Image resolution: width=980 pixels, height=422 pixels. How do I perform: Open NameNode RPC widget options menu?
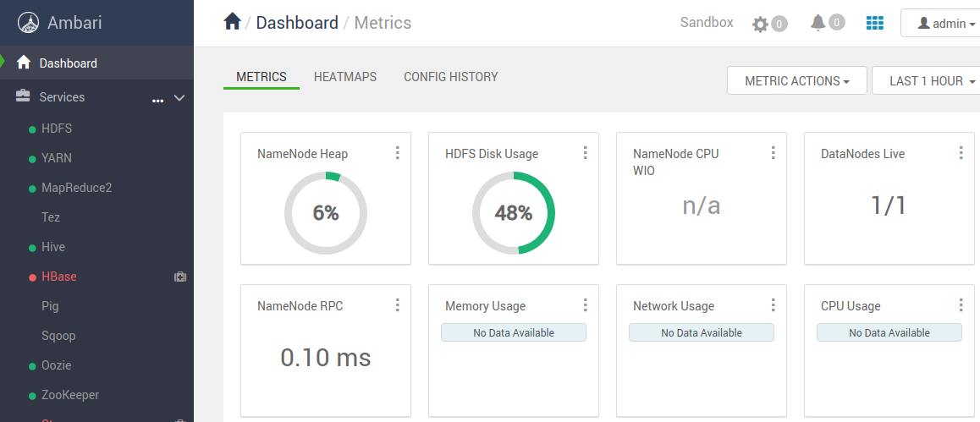pyautogui.click(x=398, y=305)
